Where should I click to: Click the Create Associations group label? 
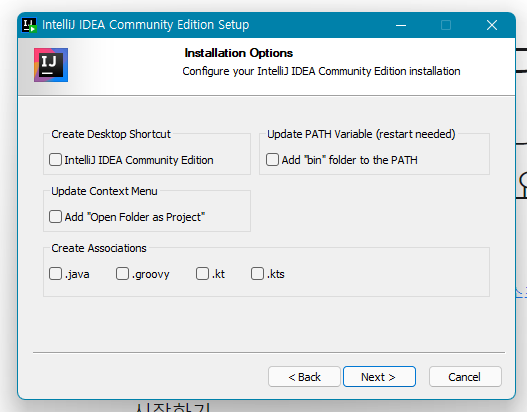point(99,248)
